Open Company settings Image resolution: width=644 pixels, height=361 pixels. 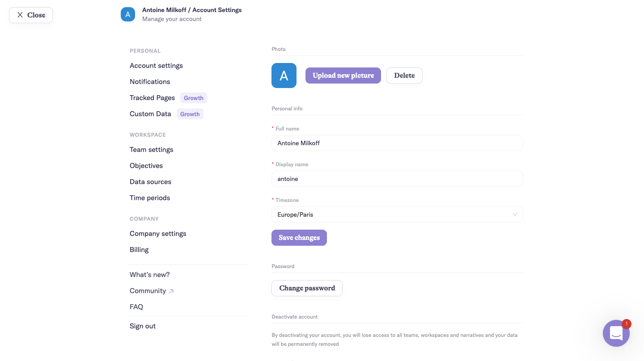[158, 234]
